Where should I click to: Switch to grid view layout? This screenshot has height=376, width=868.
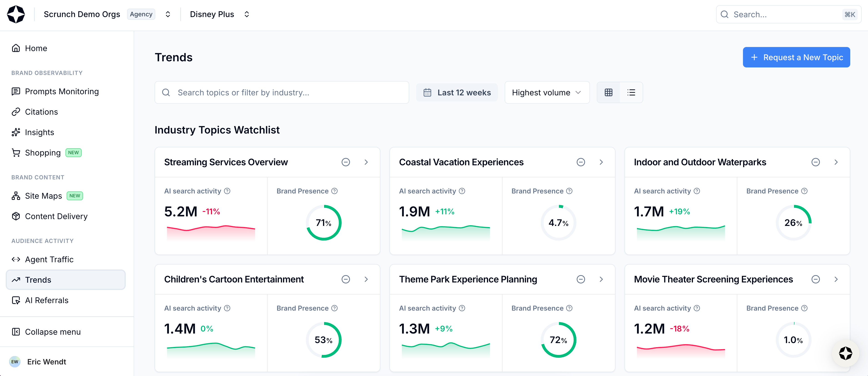[608, 93]
